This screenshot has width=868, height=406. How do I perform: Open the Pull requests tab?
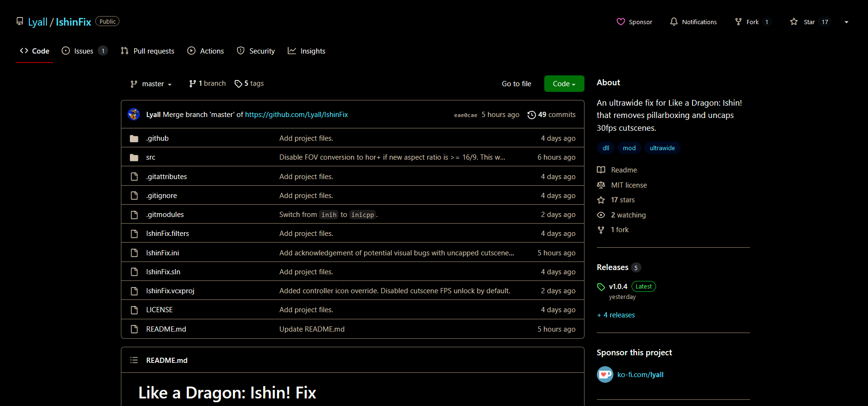tap(147, 51)
